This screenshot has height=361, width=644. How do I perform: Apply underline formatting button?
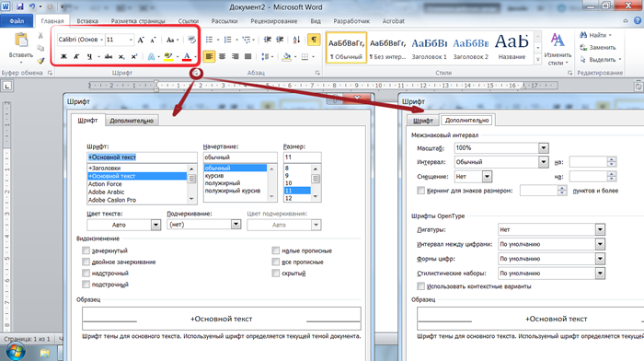pyautogui.click(x=89, y=56)
